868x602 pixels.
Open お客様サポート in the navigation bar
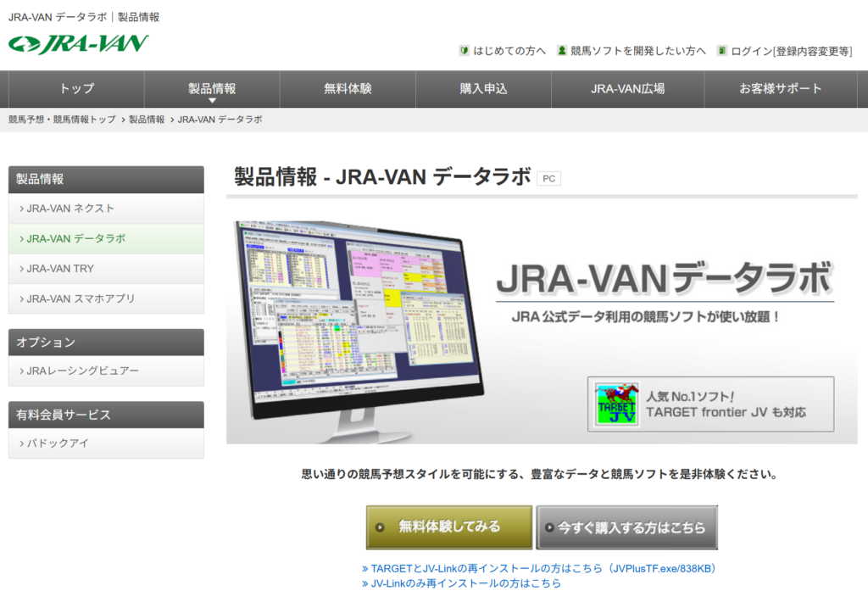(780, 88)
